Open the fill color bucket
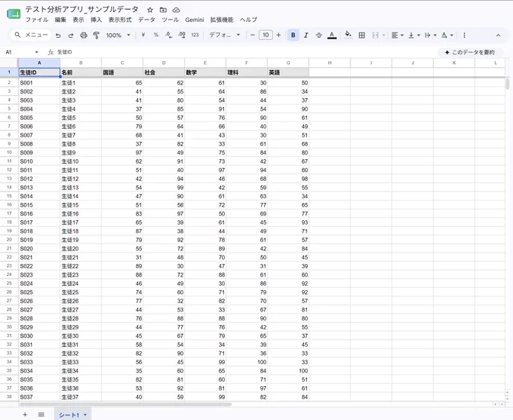513x420 pixels. [349, 35]
